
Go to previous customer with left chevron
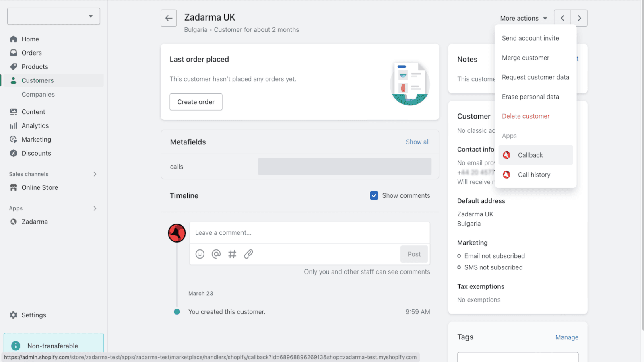click(x=562, y=18)
